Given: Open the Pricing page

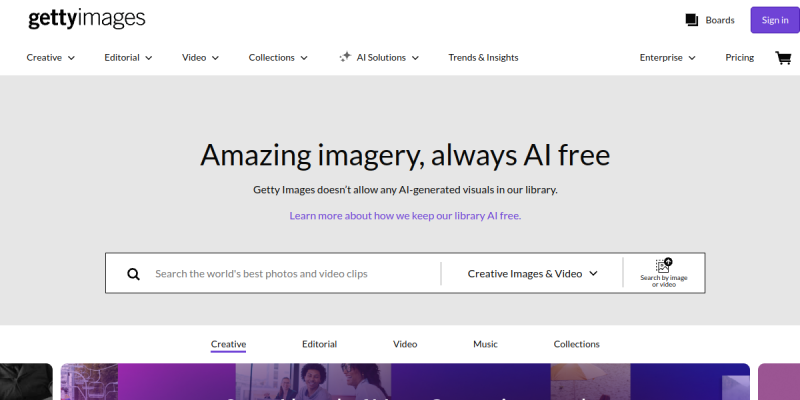Looking at the screenshot, I should [x=739, y=58].
